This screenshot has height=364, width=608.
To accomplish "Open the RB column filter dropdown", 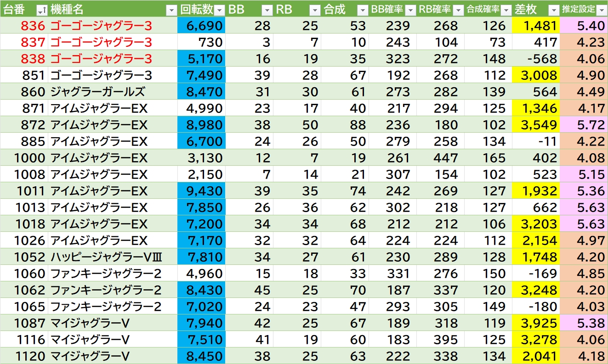I will coord(315,10).
